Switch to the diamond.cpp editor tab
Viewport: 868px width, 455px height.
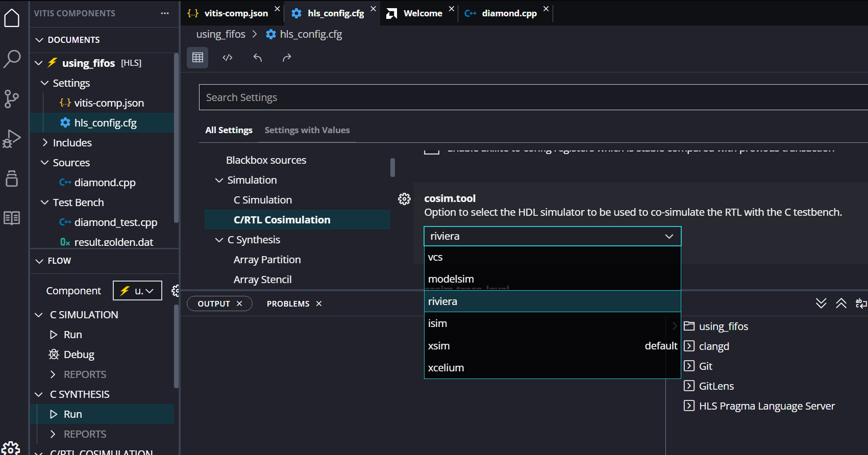coord(509,13)
